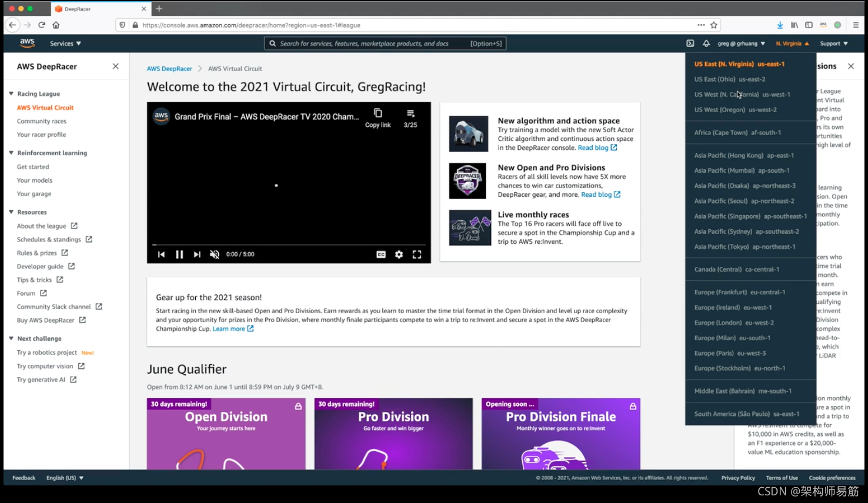This screenshot has height=503, width=868.
Task: Collapse the Resources section
Action: point(11,212)
